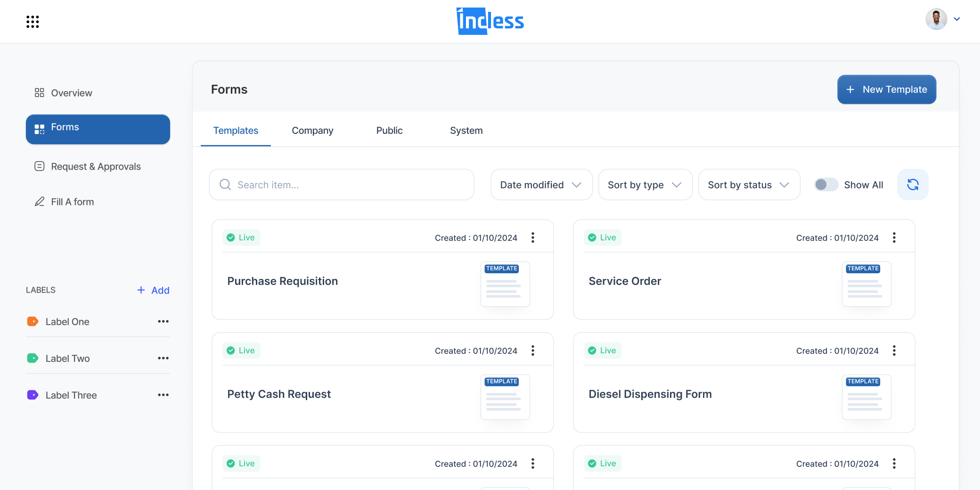Open the app grid menu icon
980x490 pixels.
[33, 22]
